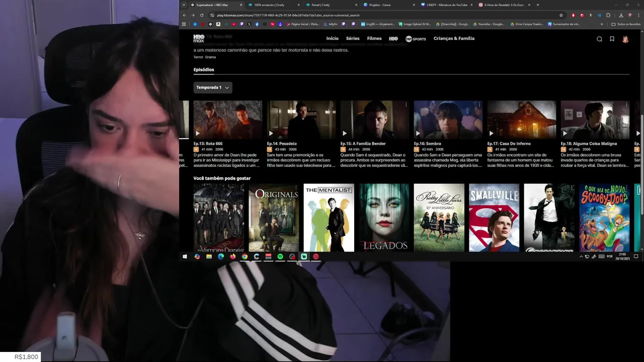This screenshot has height=362, width=644.
Task: Open options for Ep.14 Pesadelo
Action: coord(333,105)
